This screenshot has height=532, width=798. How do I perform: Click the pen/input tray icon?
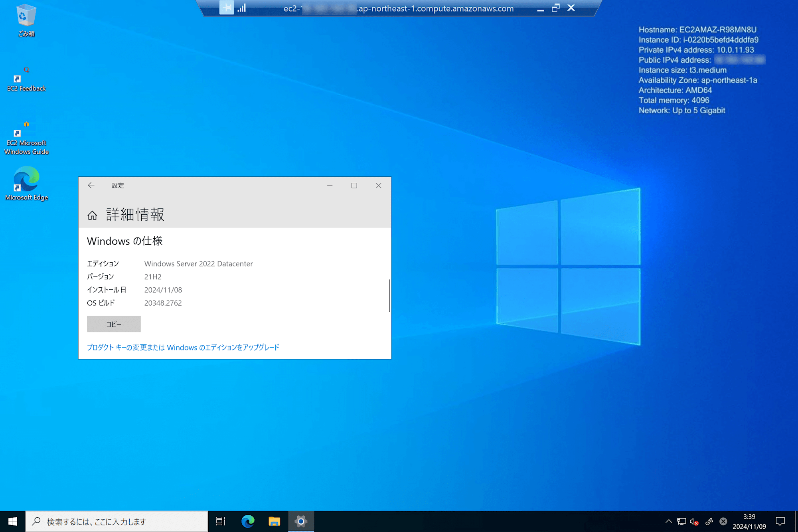click(709, 521)
